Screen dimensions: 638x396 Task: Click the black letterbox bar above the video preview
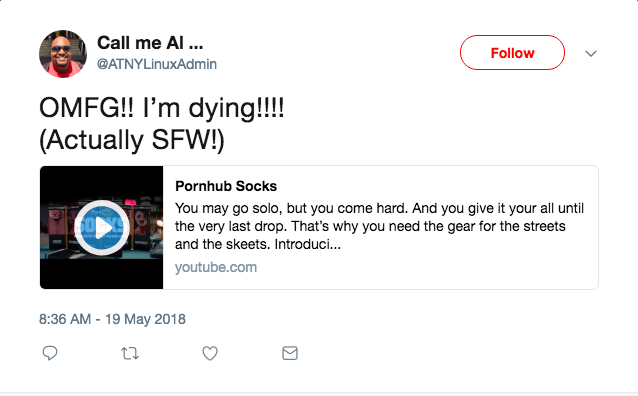point(102,182)
